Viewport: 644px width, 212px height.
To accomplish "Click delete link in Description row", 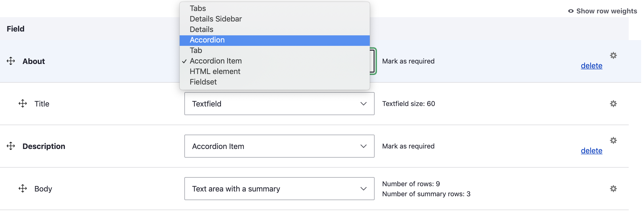I will (591, 151).
